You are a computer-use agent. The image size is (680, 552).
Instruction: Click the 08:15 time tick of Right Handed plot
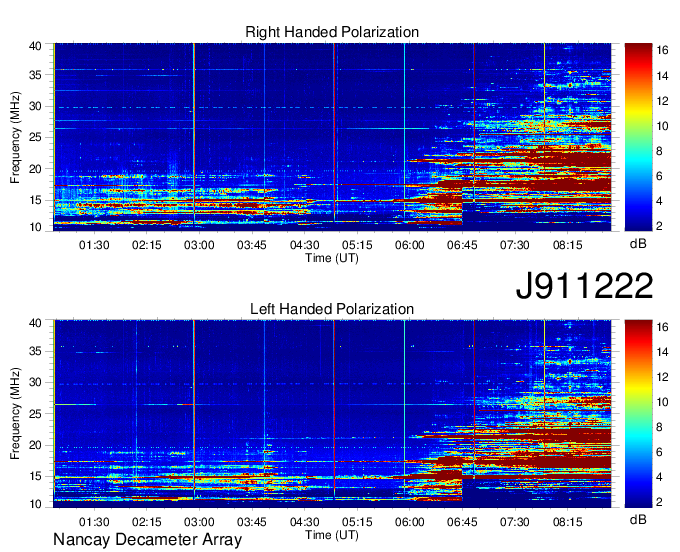pos(567,245)
